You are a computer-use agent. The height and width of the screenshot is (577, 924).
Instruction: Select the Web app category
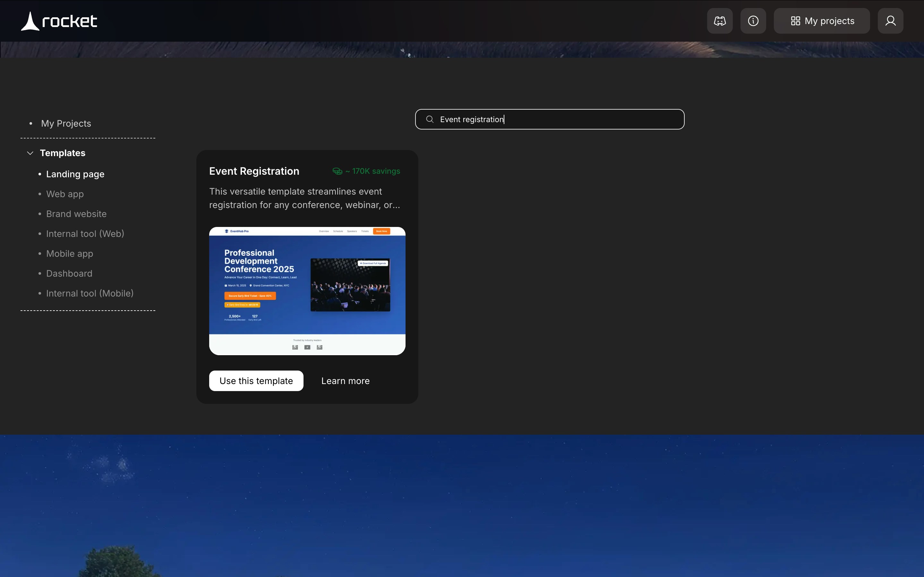pos(65,194)
